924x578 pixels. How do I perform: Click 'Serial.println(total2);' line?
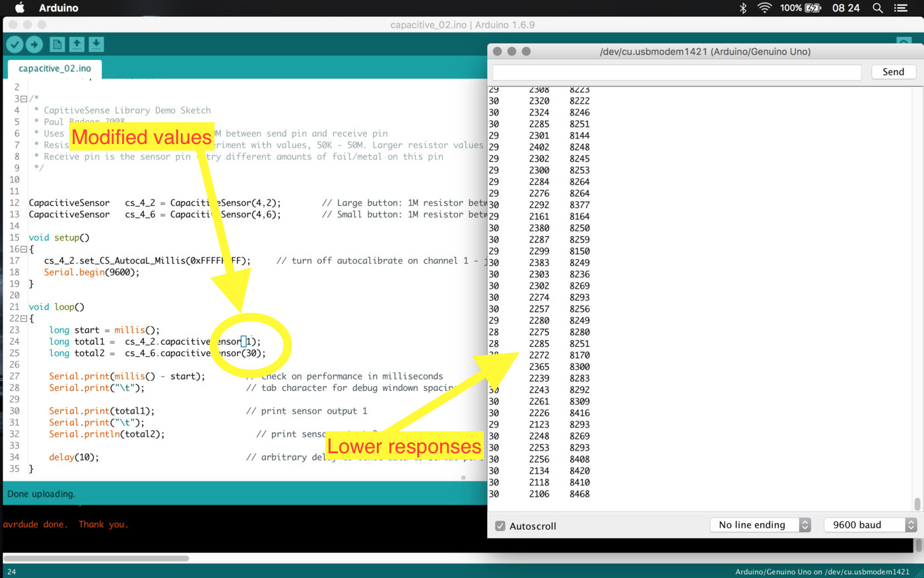(107, 434)
